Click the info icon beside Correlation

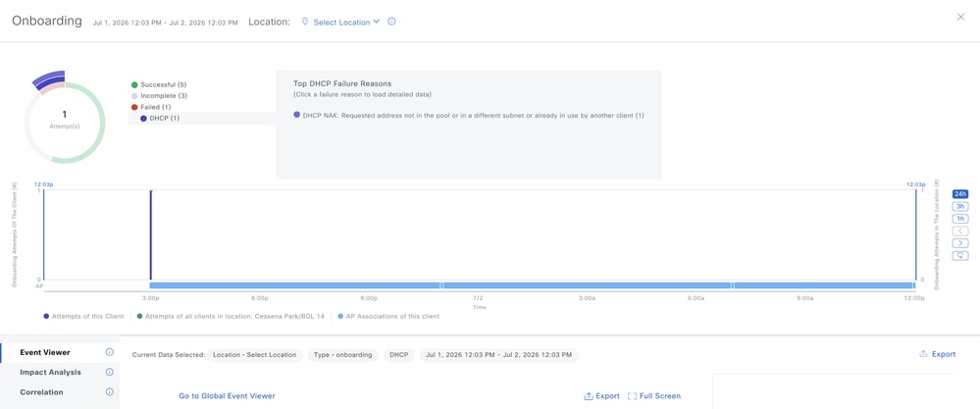tap(109, 392)
